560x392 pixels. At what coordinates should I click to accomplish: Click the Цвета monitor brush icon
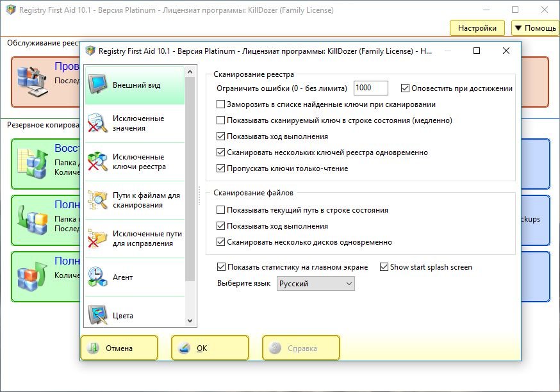(98, 315)
